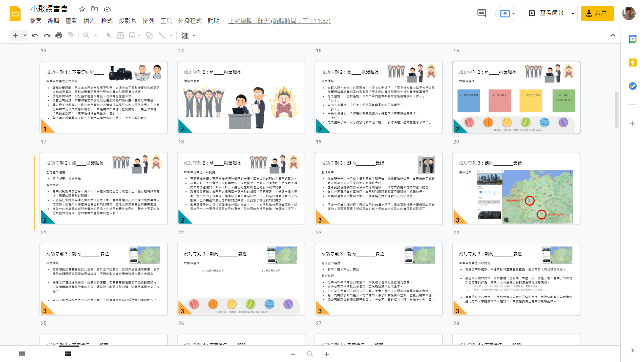The image size is (644, 362).
Task: Click the zoom in plus at bottom
Action: pos(326,354)
